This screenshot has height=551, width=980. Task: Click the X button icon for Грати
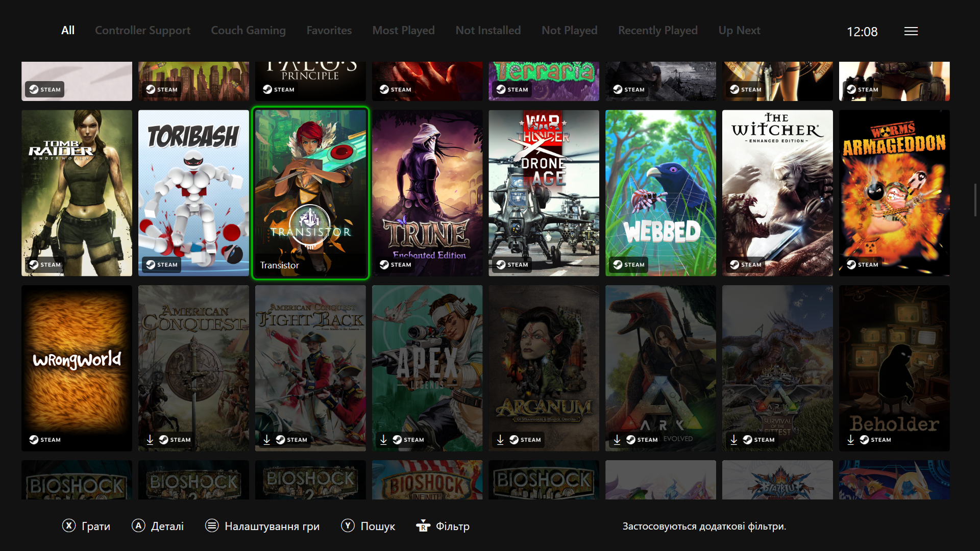tap(69, 525)
